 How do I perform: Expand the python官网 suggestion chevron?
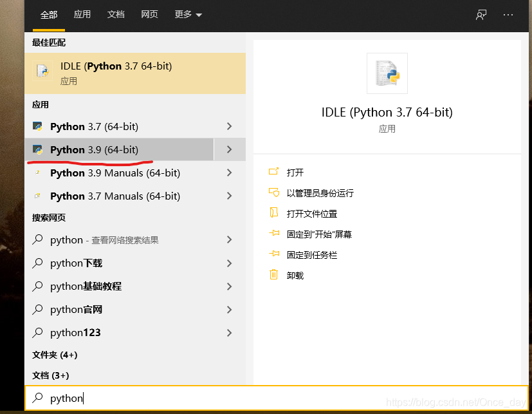[x=230, y=310]
